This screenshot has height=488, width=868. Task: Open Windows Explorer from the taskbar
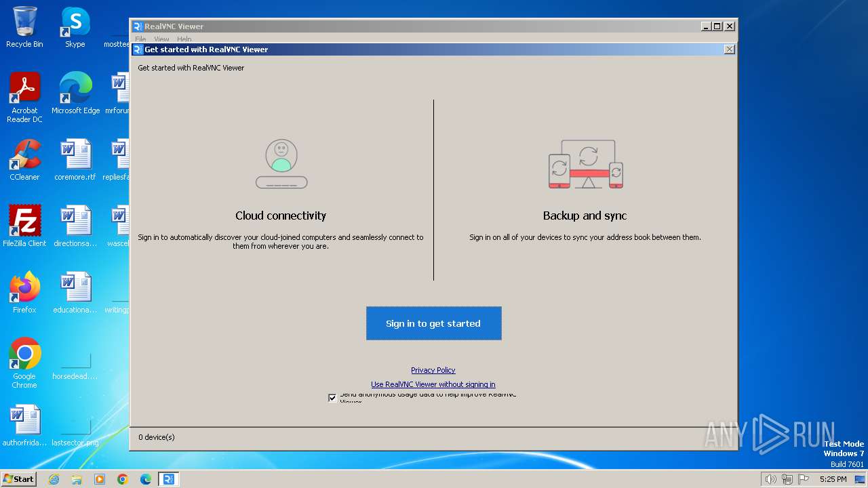click(x=77, y=479)
